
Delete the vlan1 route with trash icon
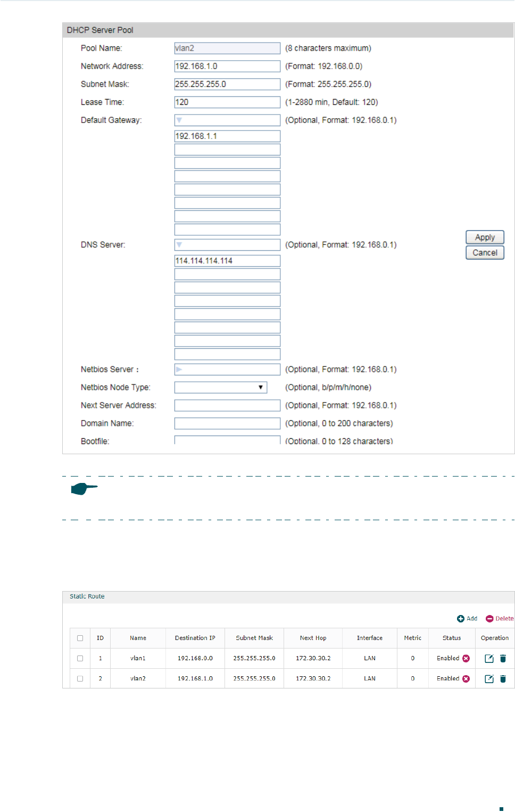click(x=503, y=659)
